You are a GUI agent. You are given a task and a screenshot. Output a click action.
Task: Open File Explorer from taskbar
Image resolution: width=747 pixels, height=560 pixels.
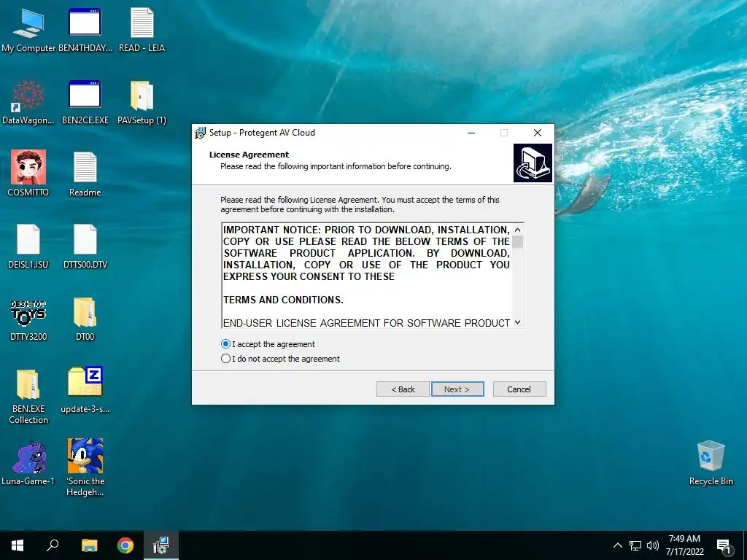coord(89,545)
